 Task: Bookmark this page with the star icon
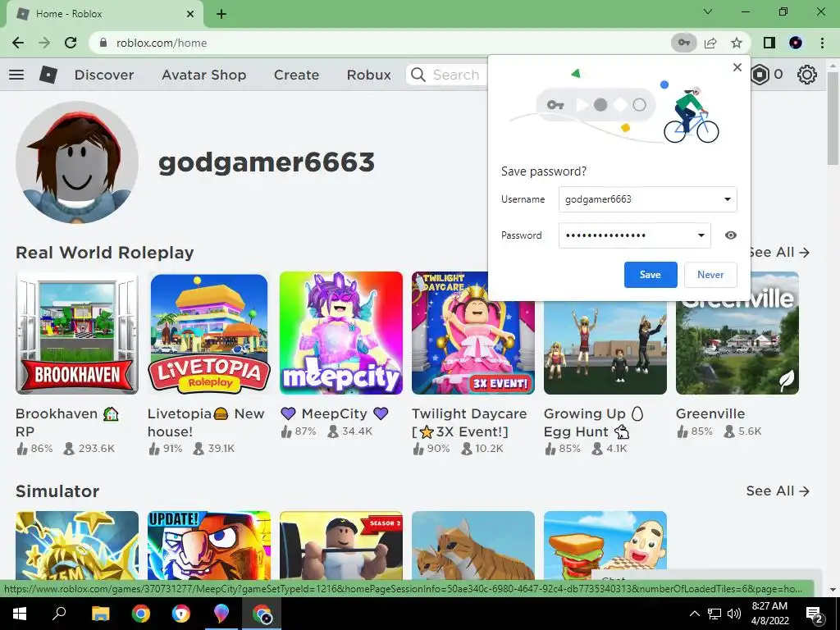click(737, 43)
